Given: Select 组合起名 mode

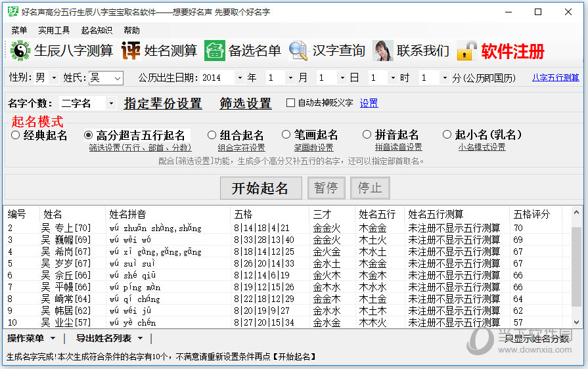Looking at the screenshot, I should pos(212,135).
